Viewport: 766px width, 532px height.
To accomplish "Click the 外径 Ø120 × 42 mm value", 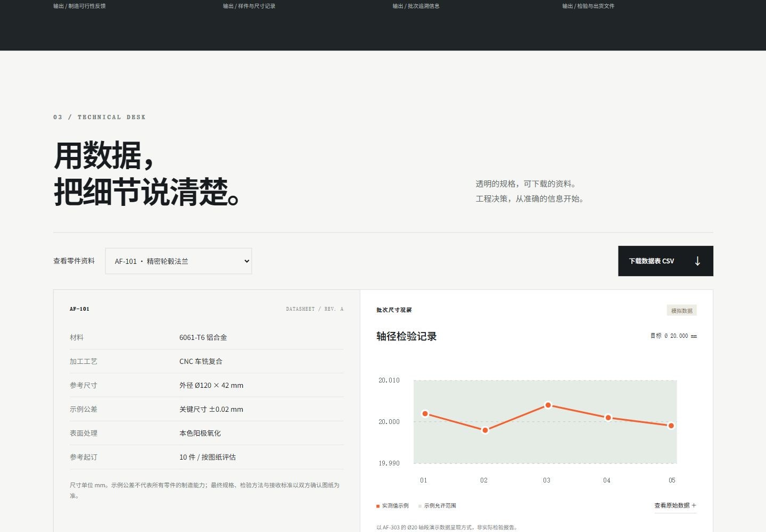I will [x=211, y=385].
